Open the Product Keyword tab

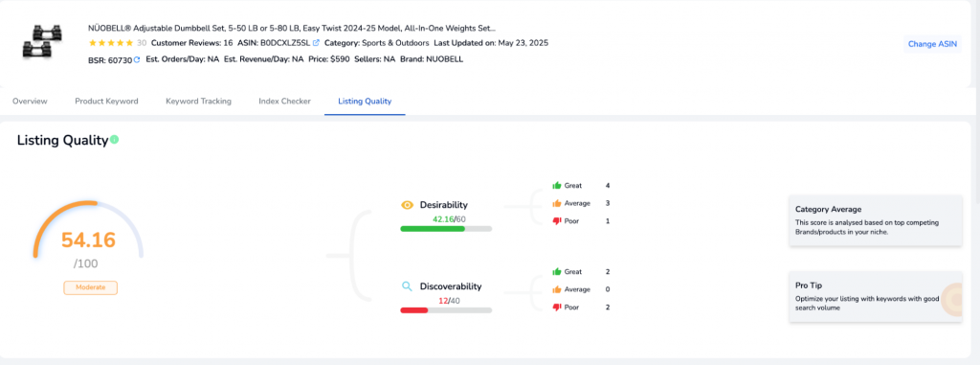point(107,102)
